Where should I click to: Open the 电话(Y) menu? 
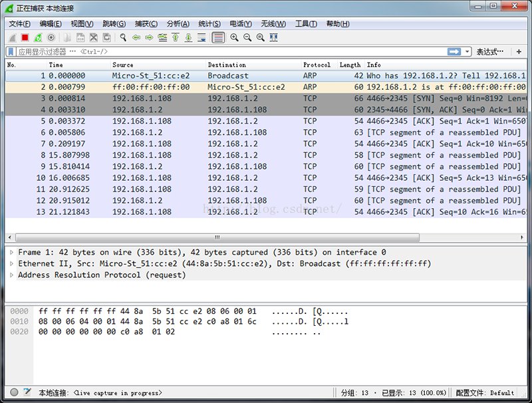click(x=241, y=24)
